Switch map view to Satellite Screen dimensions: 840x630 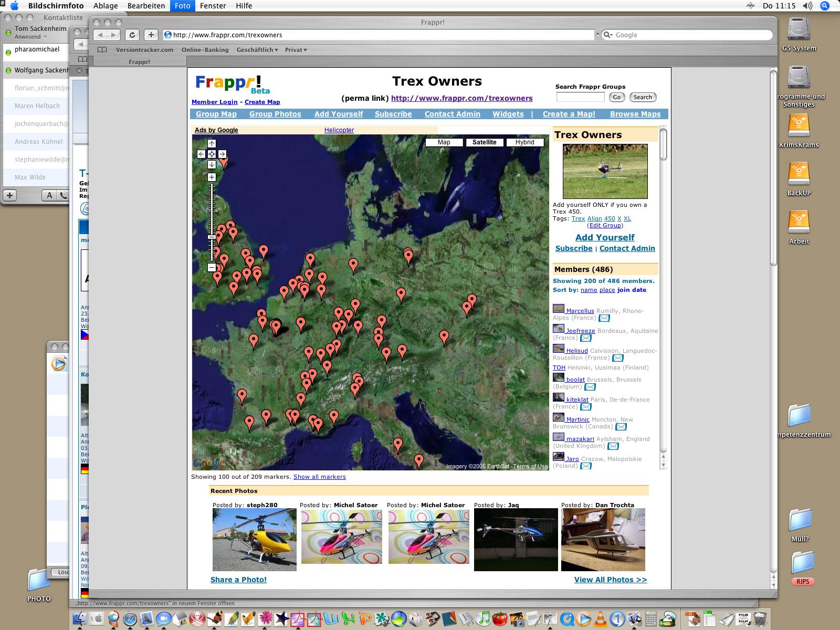[485, 142]
